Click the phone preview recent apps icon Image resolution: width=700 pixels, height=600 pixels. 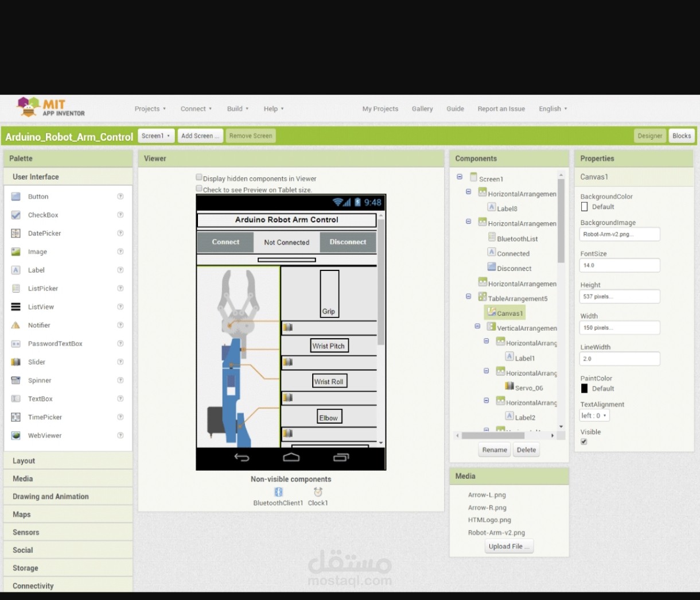click(x=341, y=458)
